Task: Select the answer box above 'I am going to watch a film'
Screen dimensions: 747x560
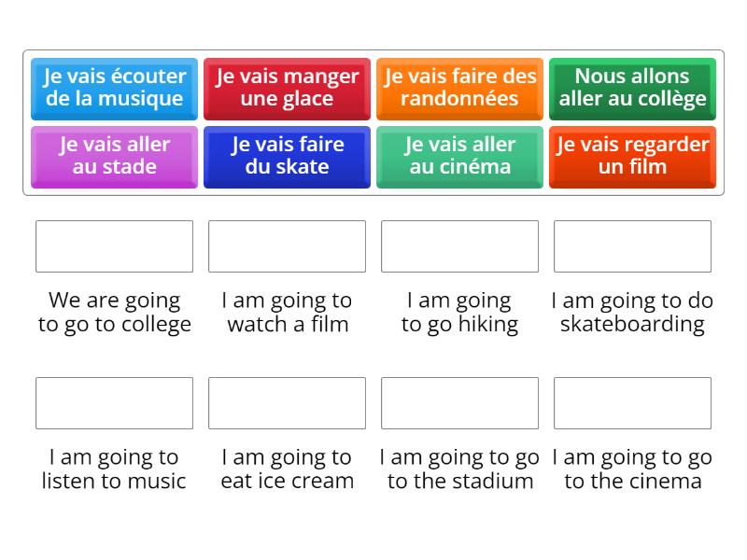Action: tap(287, 246)
